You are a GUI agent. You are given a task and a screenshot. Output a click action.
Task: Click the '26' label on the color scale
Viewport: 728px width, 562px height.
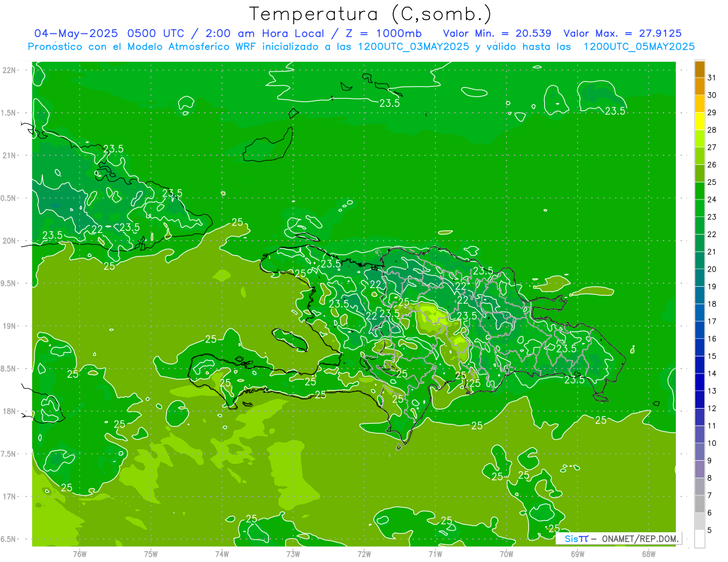coord(712,165)
